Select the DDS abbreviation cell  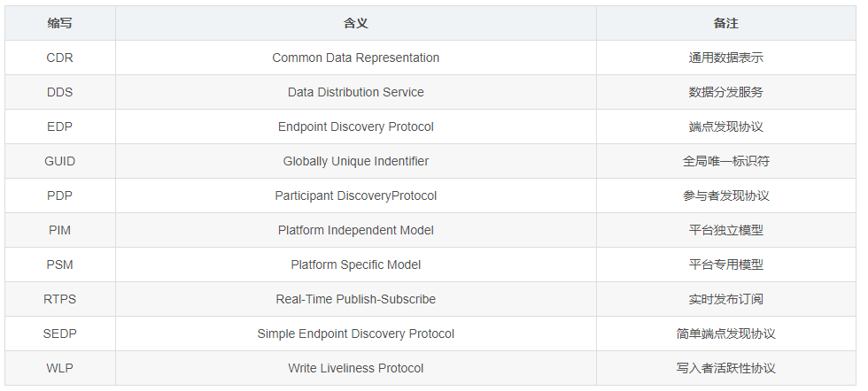coord(60,92)
